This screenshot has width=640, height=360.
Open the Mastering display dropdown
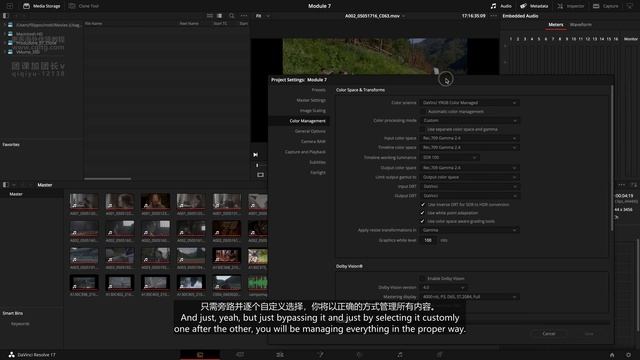(469, 297)
